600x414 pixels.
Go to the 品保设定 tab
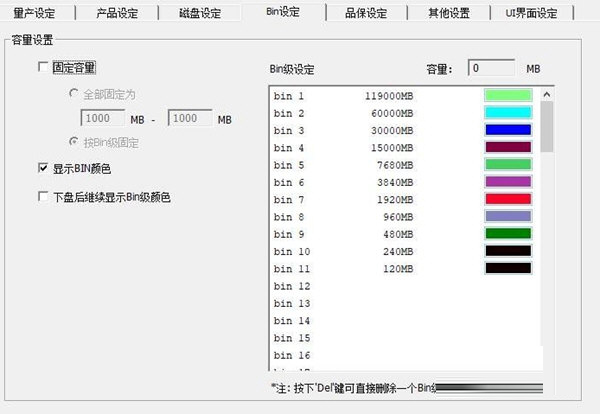[367, 13]
